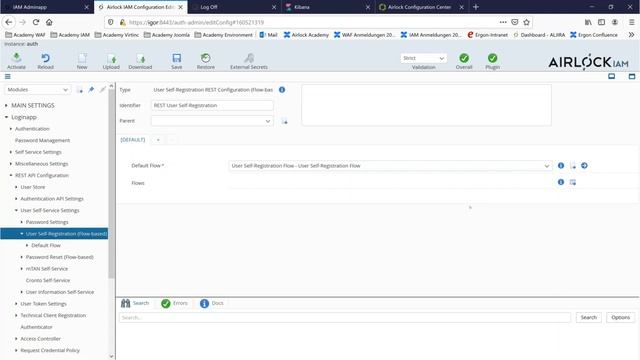Switch to the Search tab
The width and height of the screenshot is (640, 360).
coord(135,303)
